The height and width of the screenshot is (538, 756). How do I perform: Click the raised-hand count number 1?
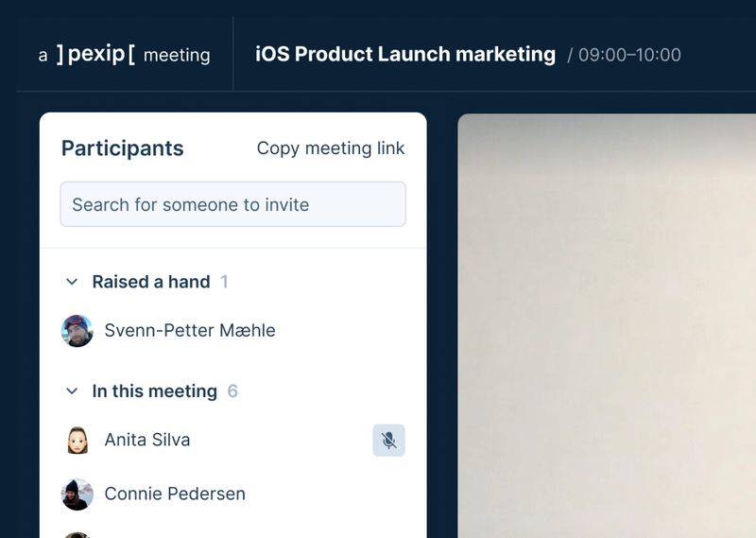[224, 282]
